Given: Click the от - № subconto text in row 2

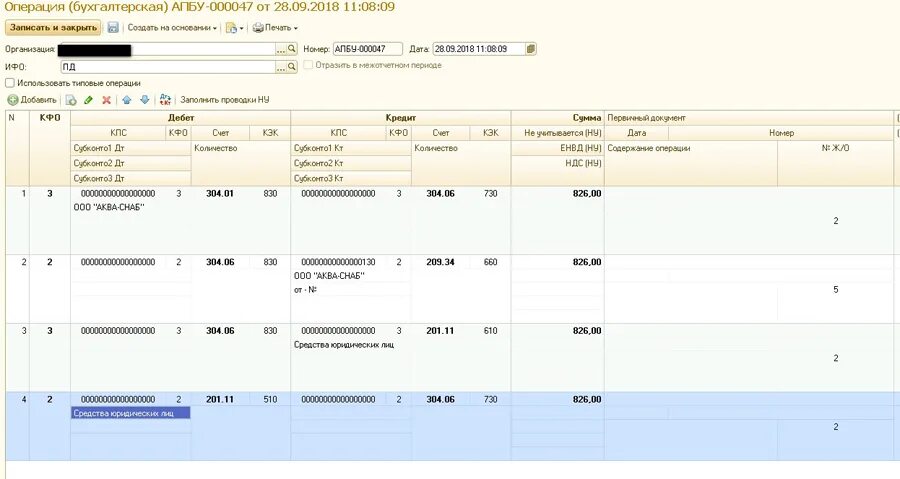Looking at the screenshot, I should tap(305, 290).
